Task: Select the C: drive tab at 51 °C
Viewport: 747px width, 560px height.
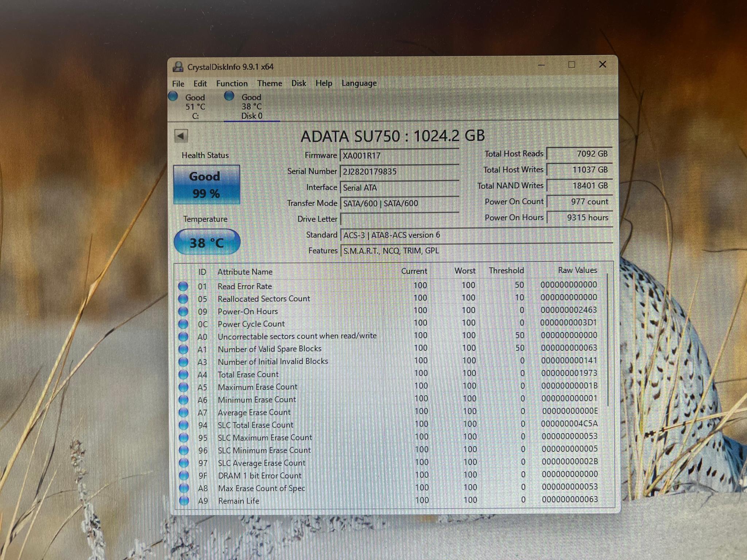Action: pos(195,106)
